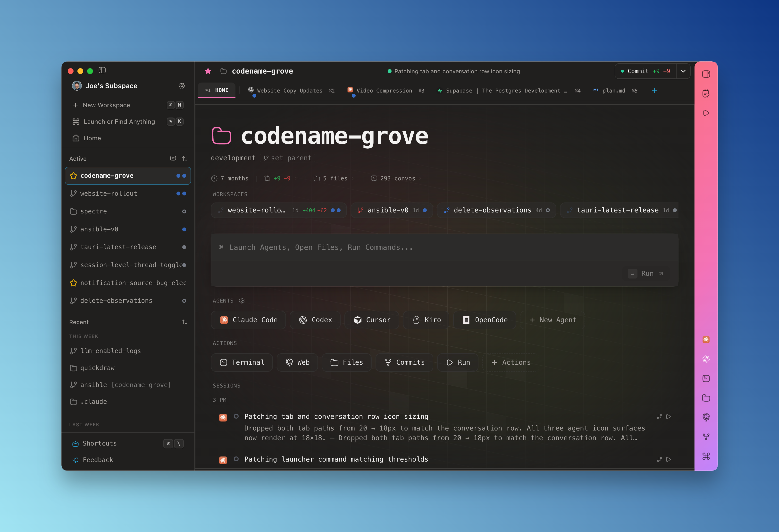Open agents settings gear next to AGENTS

(x=242, y=300)
